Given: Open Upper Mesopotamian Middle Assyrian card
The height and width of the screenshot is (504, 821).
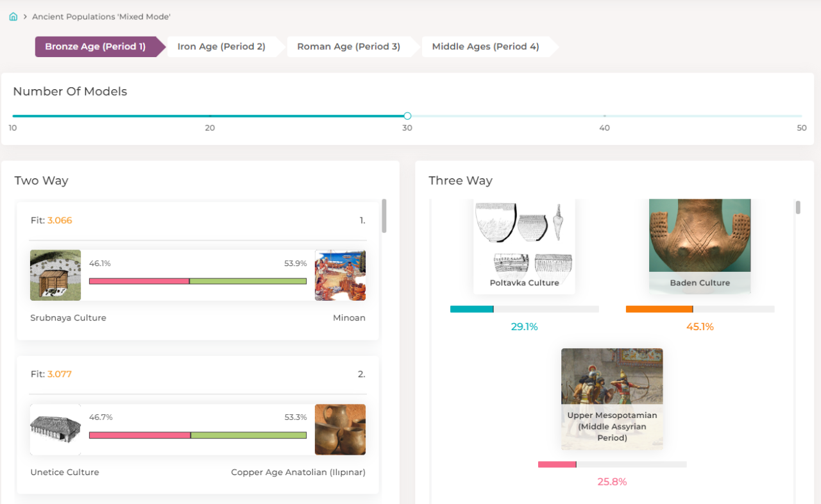Looking at the screenshot, I should pyautogui.click(x=612, y=399).
